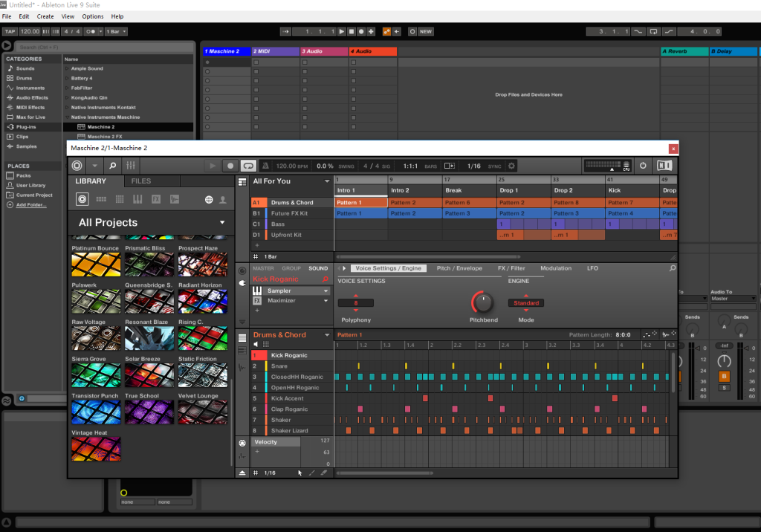Viewport: 761px width, 532px height.
Task: Open the All Projects product selector dropdown
Action: 221,222
